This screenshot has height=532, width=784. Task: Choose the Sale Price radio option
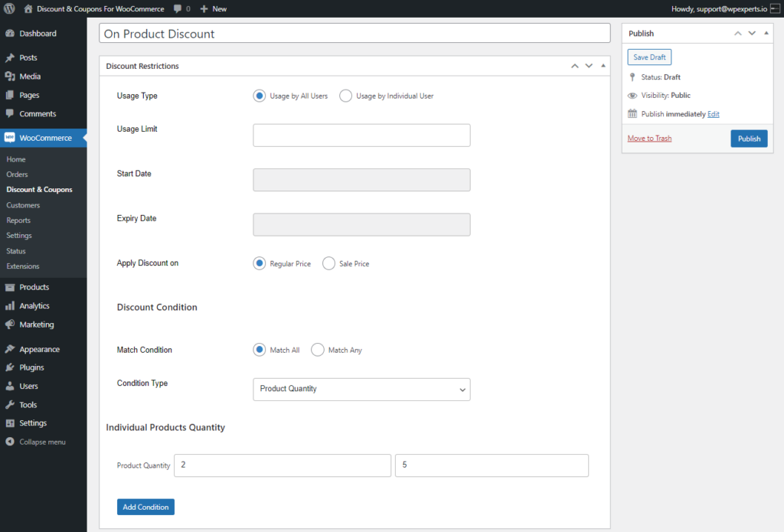point(328,263)
